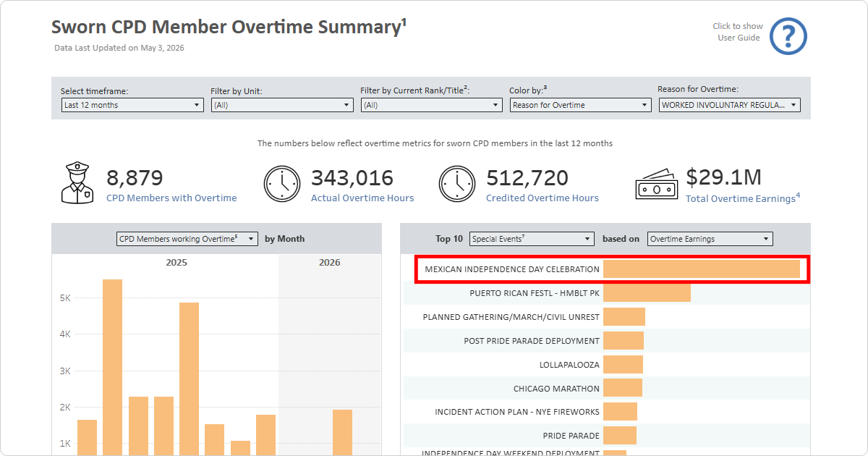The height and width of the screenshot is (456, 868).
Task: Click the Sworn CPD Member Overtime Summary title
Action: pos(229,28)
